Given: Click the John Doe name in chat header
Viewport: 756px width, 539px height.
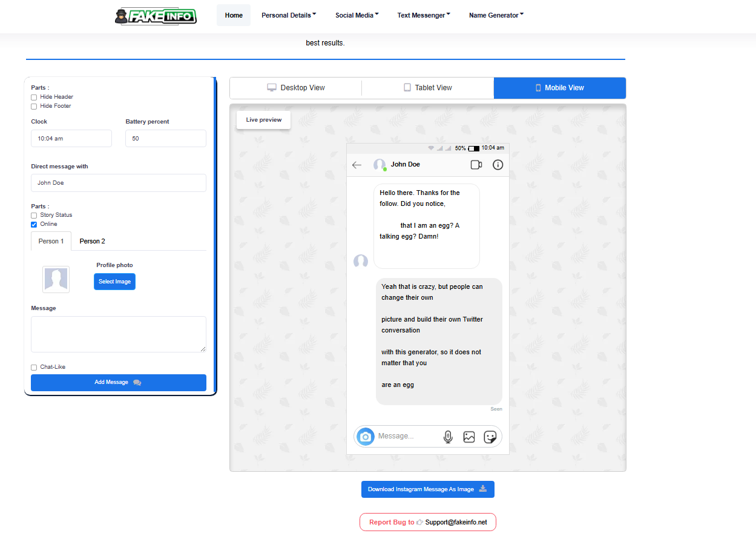Looking at the screenshot, I should point(406,164).
